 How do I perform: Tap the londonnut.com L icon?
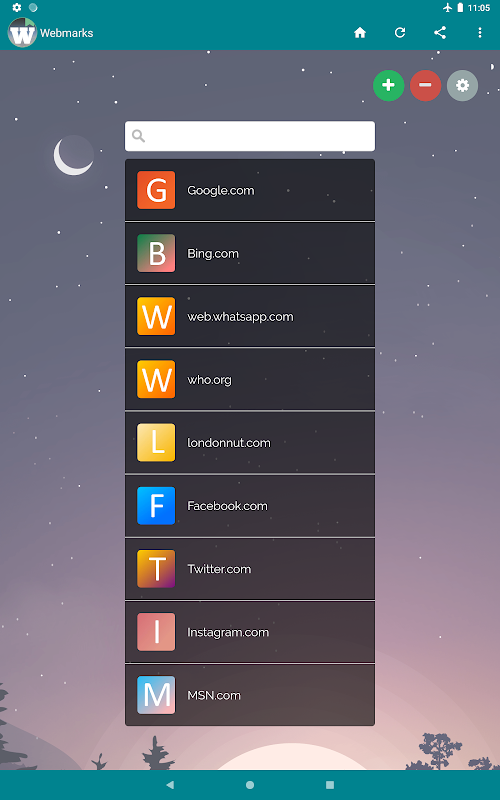pyautogui.click(x=156, y=442)
